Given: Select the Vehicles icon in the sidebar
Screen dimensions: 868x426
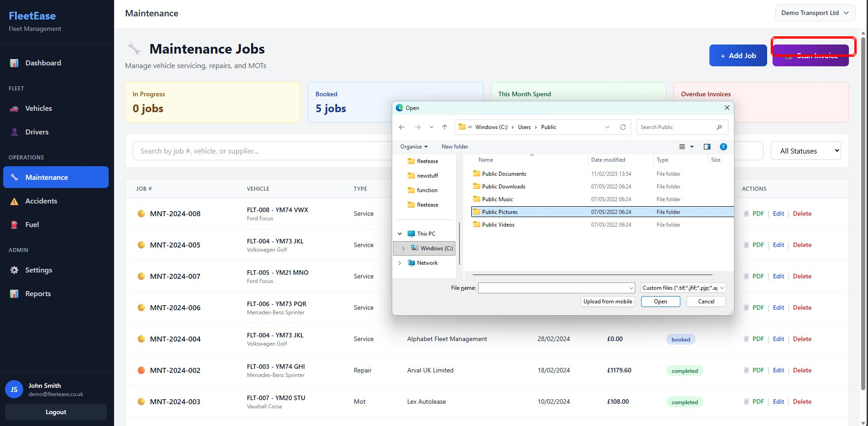Looking at the screenshot, I should pos(14,109).
